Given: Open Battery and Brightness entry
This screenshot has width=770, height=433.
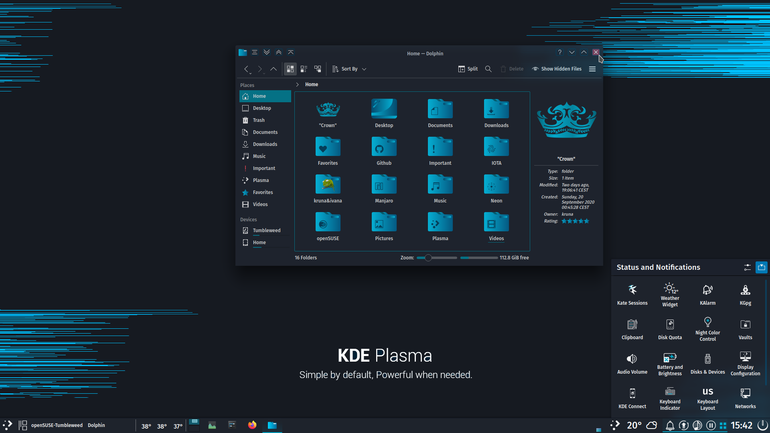Looking at the screenshot, I should pos(670,363).
